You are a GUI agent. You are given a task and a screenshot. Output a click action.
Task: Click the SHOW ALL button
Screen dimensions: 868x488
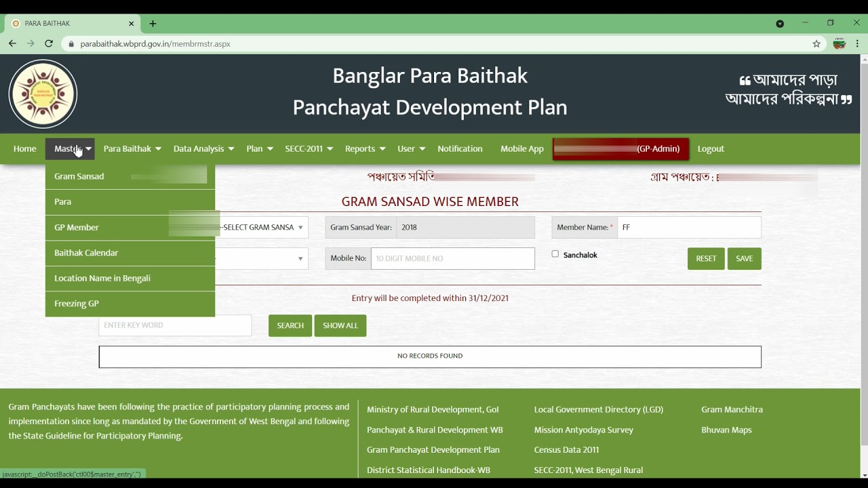[340, 325]
